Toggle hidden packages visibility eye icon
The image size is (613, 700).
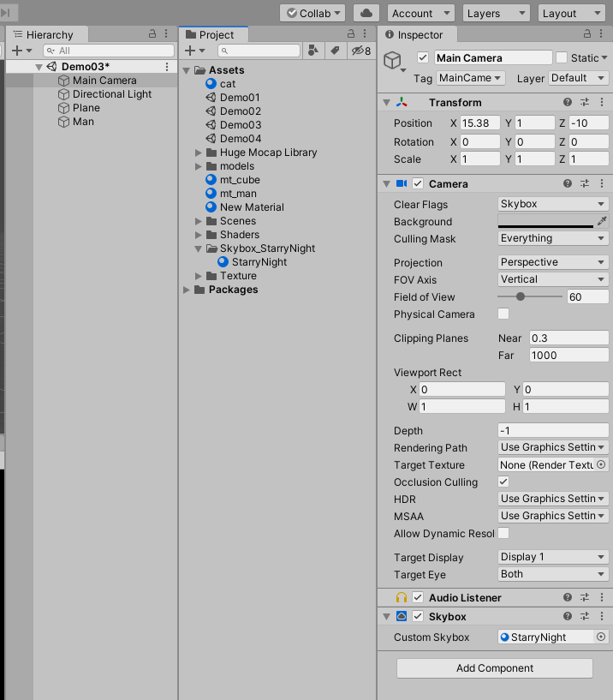[x=361, y=51]
